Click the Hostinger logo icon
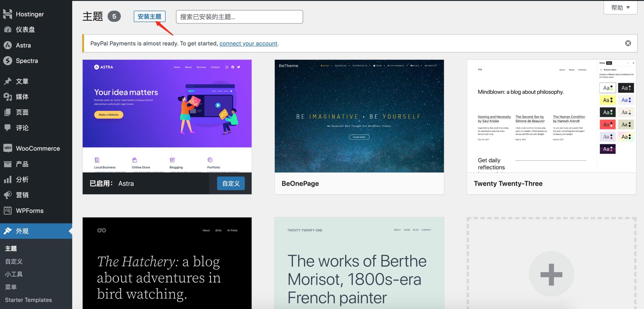This screenshot has width=644, height=309. click(x=8, y=14)
